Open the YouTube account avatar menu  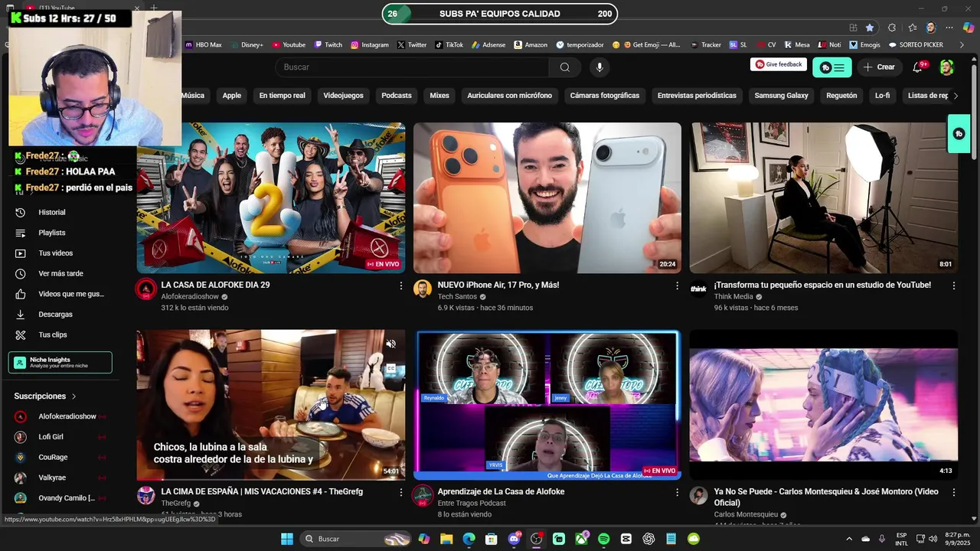pyautogui.click(x=947, y=67)
